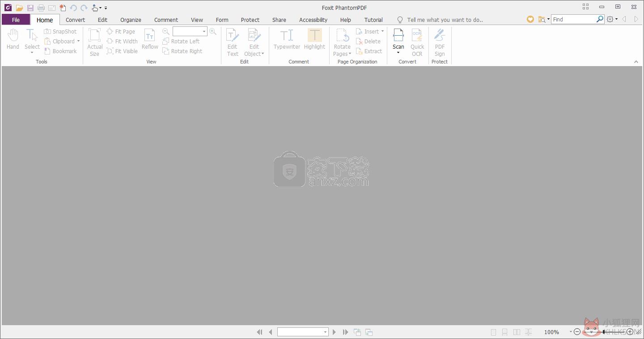This screenshot has height=339, width=644.
Task: Click the zoom in magnifier in ribbon
Action: click(212, 31)
